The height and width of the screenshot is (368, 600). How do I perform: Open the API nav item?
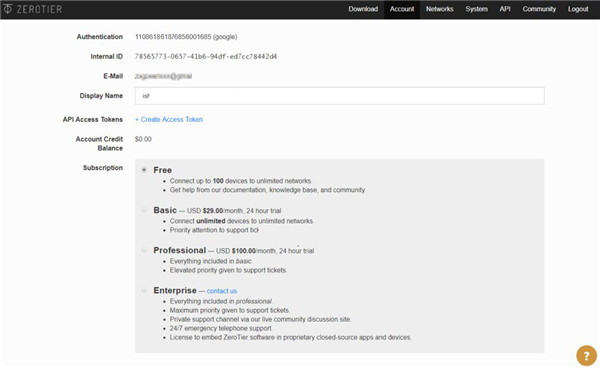pyautogui.click(x=505, y=9)
